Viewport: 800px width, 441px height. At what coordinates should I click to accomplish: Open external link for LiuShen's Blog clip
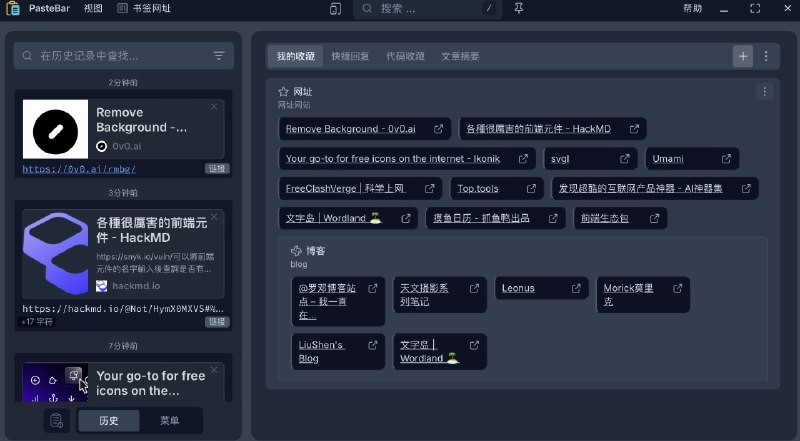coord(373,346)
